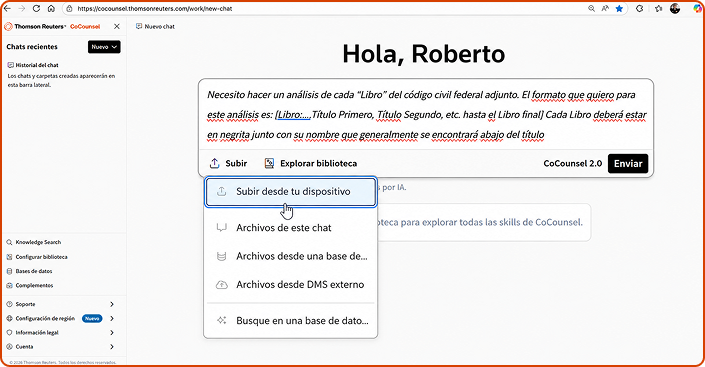Click the CoCounsel 2.0 model label
The width and height of the screenshot is (705, 367).
(x=572, y=163)
